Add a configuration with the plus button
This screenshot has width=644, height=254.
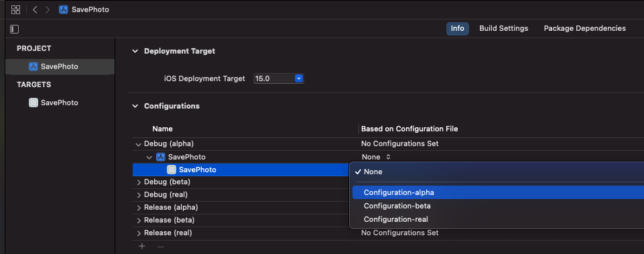tap(142, 246)
